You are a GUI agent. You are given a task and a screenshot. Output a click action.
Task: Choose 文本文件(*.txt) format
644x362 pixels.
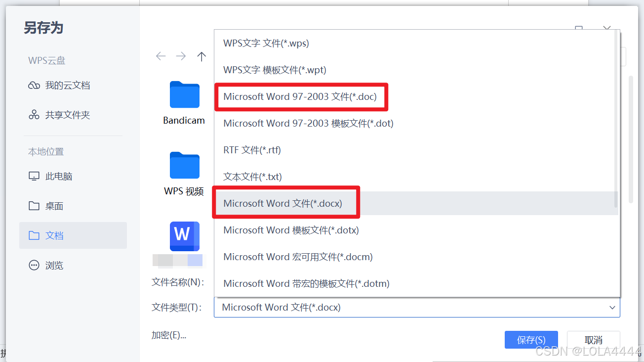point(416,177)
